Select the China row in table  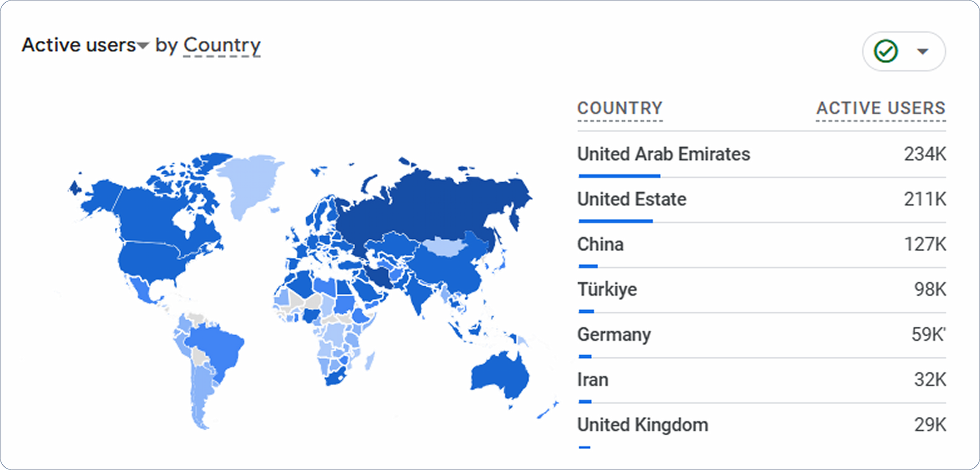click(762, 244)
